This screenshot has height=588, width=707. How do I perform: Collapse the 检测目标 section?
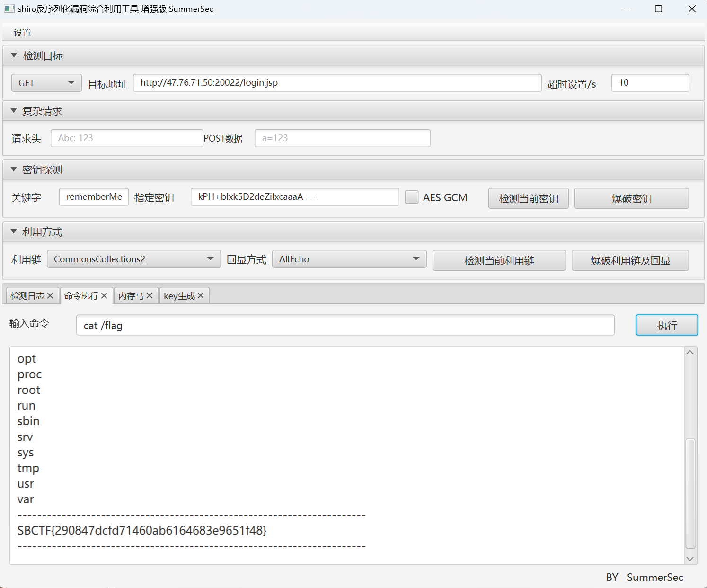pos(14,55)
